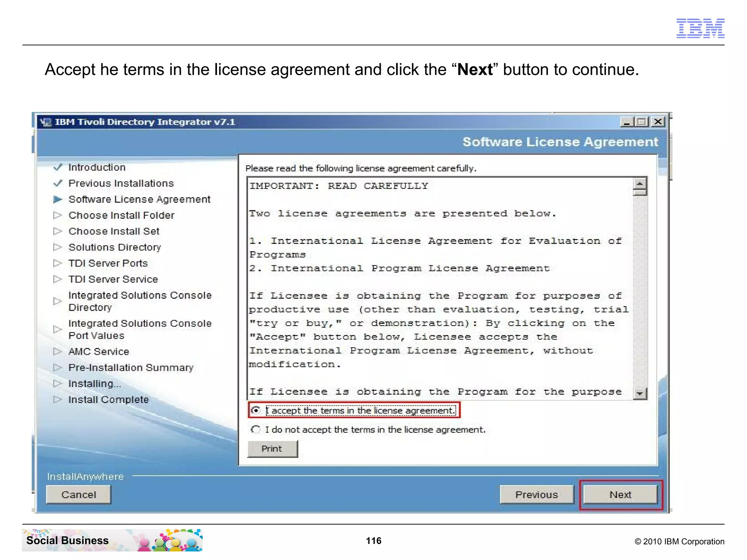
Task: Click the Next button
Action: (620, 495)
